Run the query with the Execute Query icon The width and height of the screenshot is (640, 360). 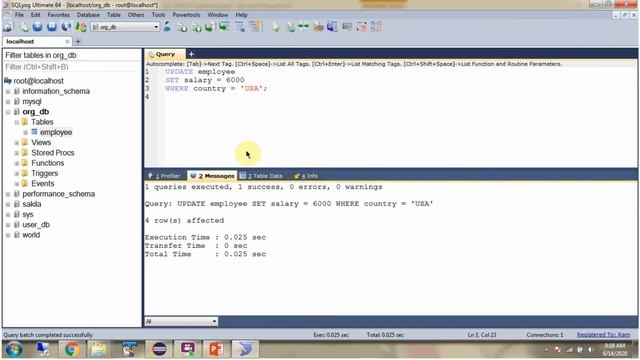pyautogui.click(x=38, y=27)
